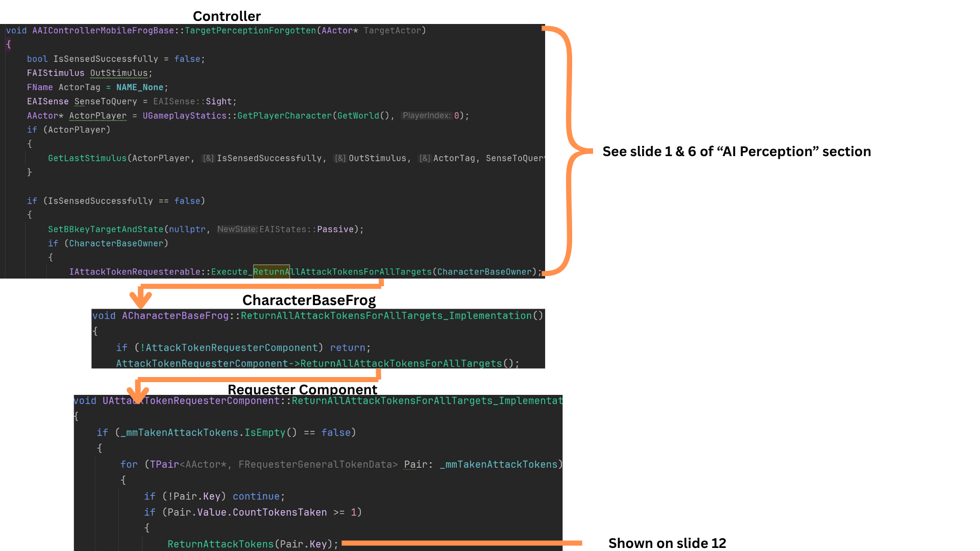Click the CharacterBaseFrog heading
The width and height of the screenshot is (980, 551).
click(309, 300)
